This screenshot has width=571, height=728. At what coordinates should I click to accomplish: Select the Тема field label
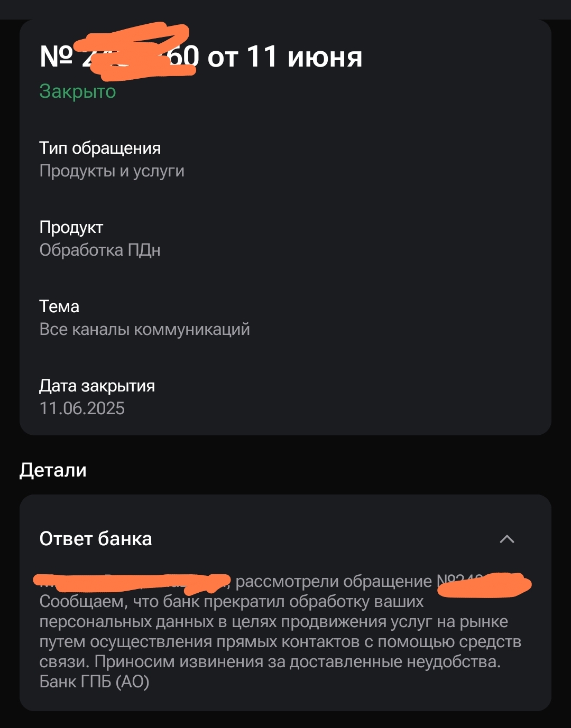point(59,306)
